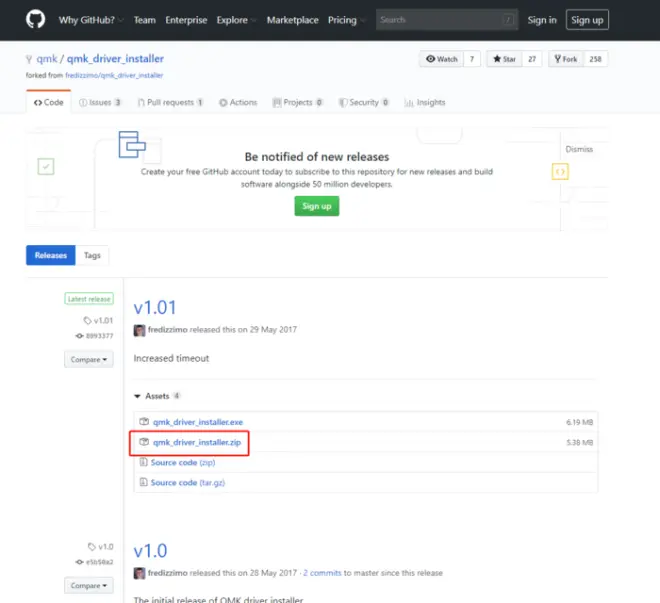Click the Sign in link
This screenshot has width=660, height=603.
(542, 20)
